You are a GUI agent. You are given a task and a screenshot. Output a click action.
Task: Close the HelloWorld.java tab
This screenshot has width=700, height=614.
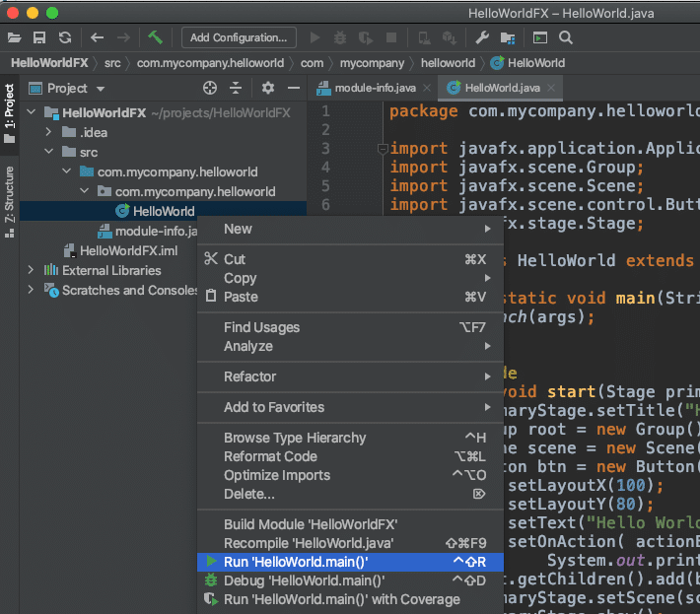click(551, 88)
